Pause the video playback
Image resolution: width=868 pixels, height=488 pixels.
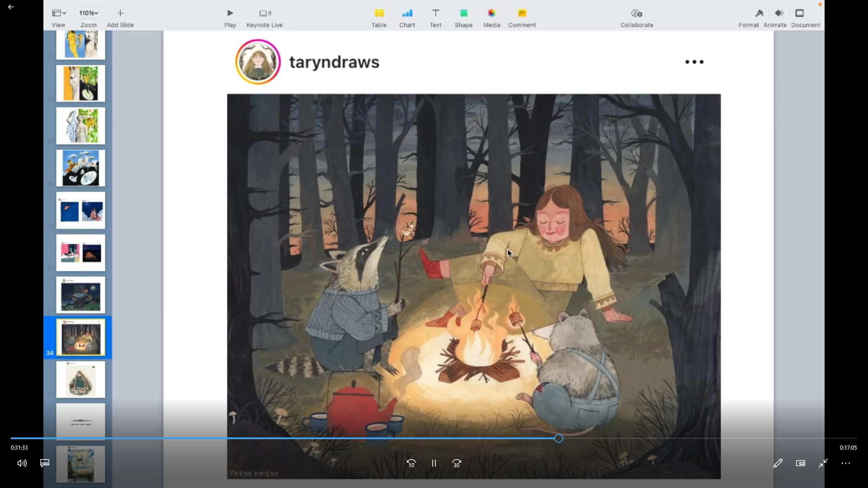coord(434,463)
